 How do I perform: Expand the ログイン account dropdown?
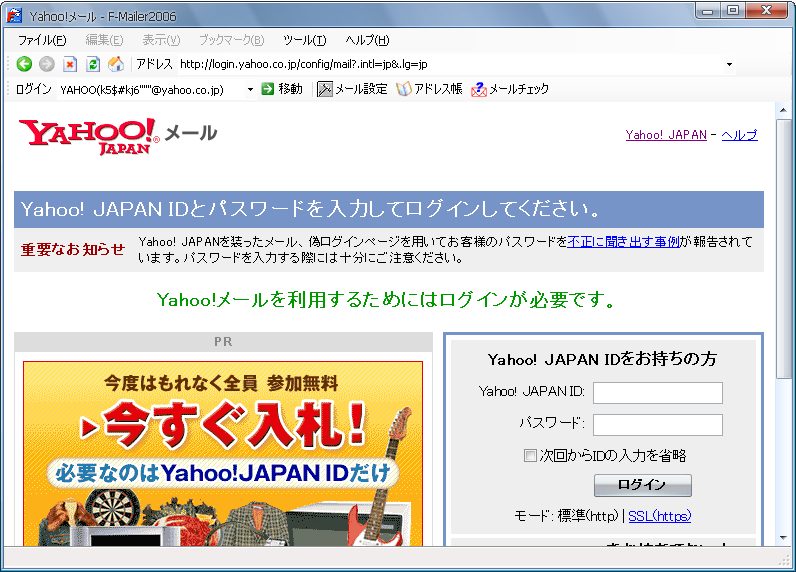click(250, 90)
